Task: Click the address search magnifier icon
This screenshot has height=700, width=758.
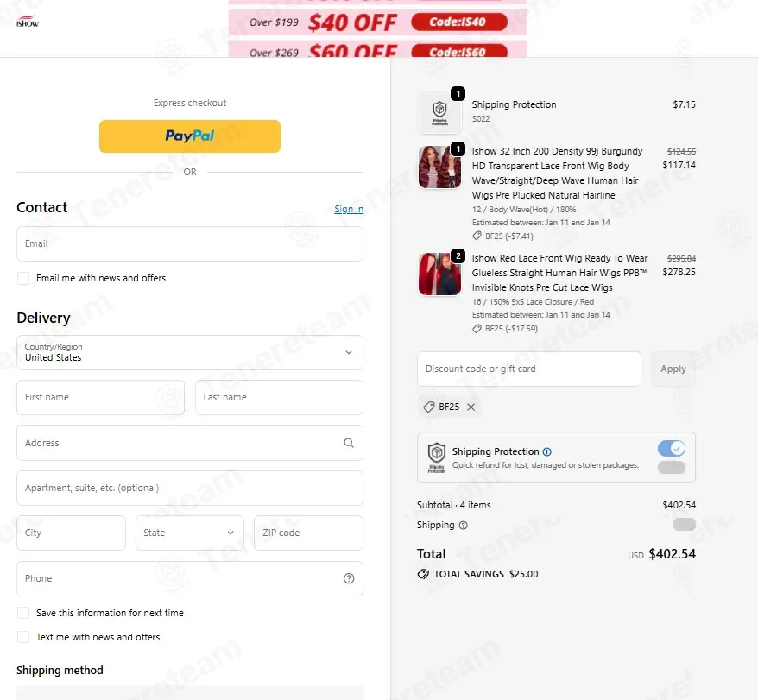Action: pos(349,443)
